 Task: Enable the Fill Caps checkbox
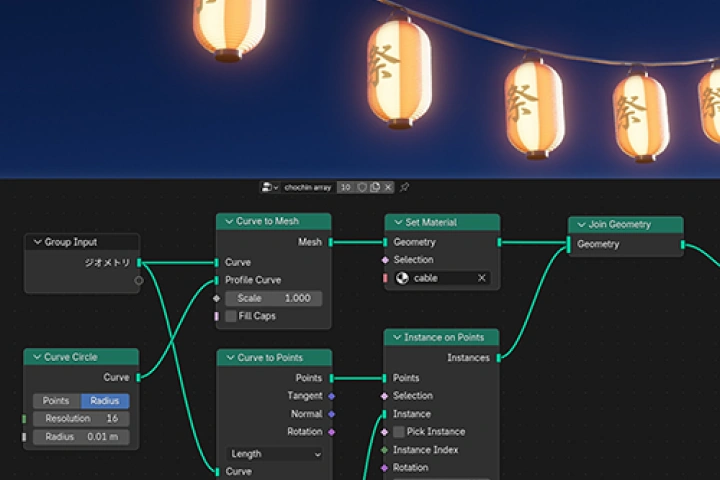pyautogui.click(x=231, y=316)
